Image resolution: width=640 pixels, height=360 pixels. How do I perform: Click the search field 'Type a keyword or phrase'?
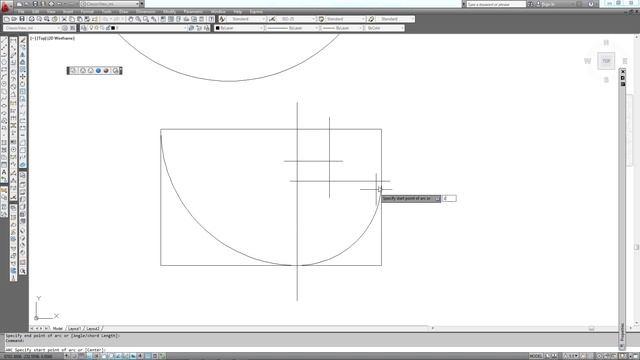pyautogui.click(x=496, y=4)
